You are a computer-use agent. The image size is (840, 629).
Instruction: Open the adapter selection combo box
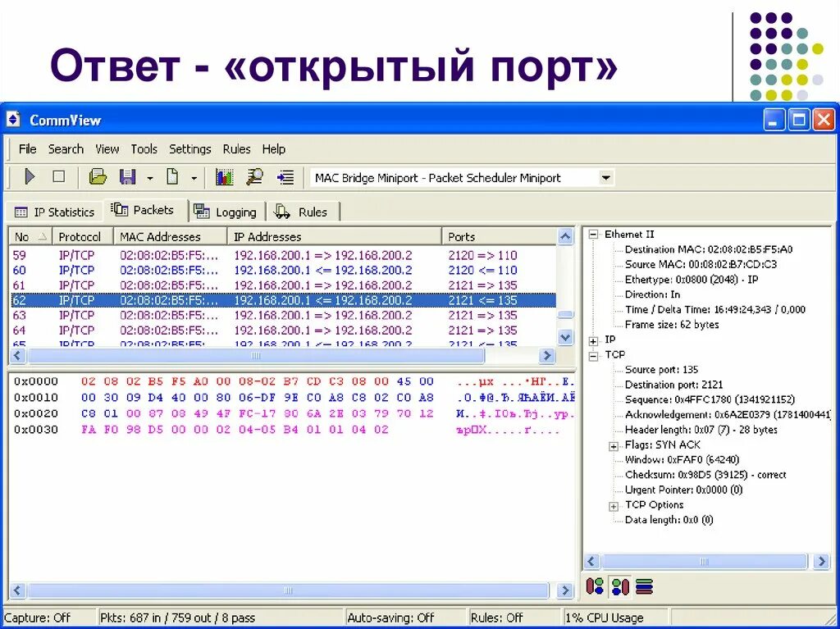click(x=462, y=178)
